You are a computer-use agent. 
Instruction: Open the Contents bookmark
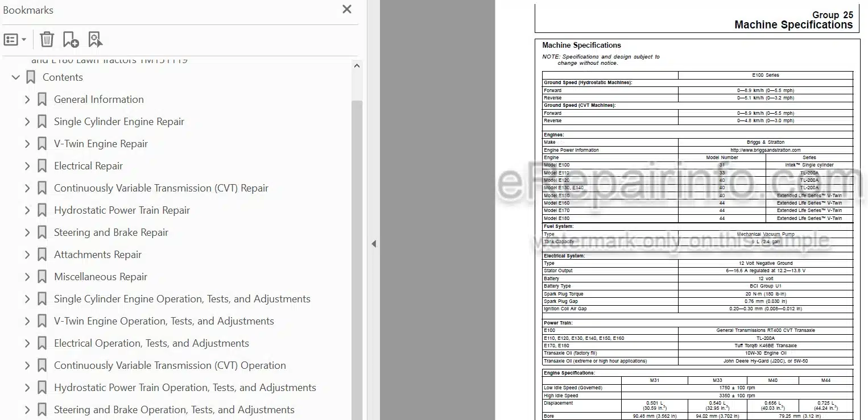pyautogui.click(x=63, y=77)
